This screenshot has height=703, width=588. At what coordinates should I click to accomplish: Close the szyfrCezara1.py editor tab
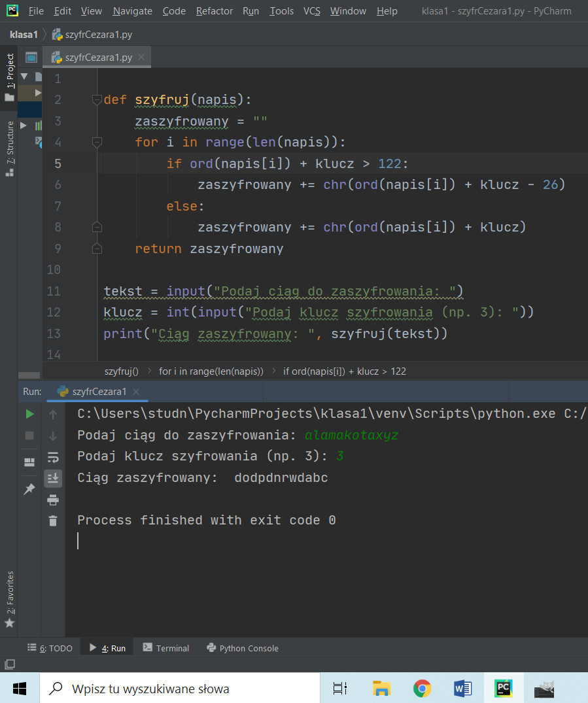click(141, 58)
